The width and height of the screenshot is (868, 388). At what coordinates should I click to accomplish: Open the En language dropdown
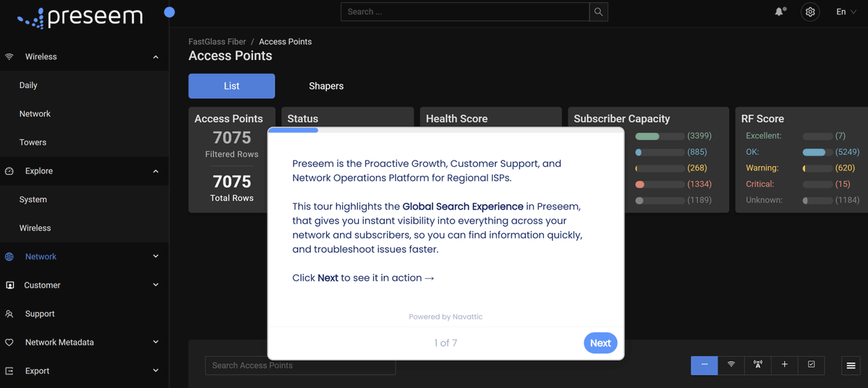[x=846, y=12]
